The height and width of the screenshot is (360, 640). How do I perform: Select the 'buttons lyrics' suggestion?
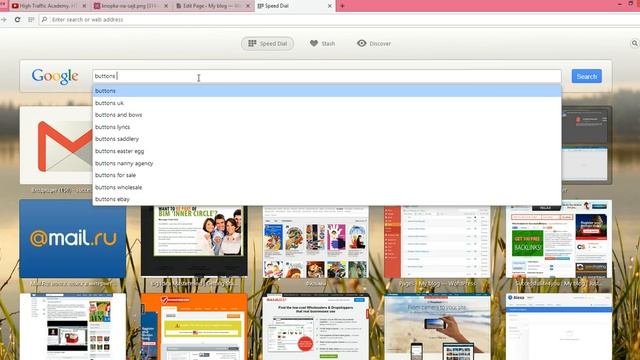tap(327, 127)
